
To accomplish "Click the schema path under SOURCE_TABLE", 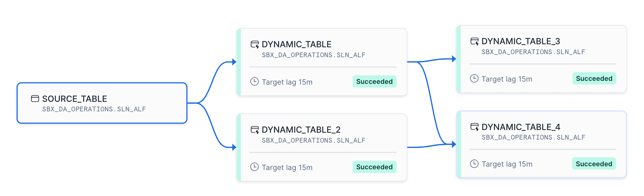I will click(94, 109).
